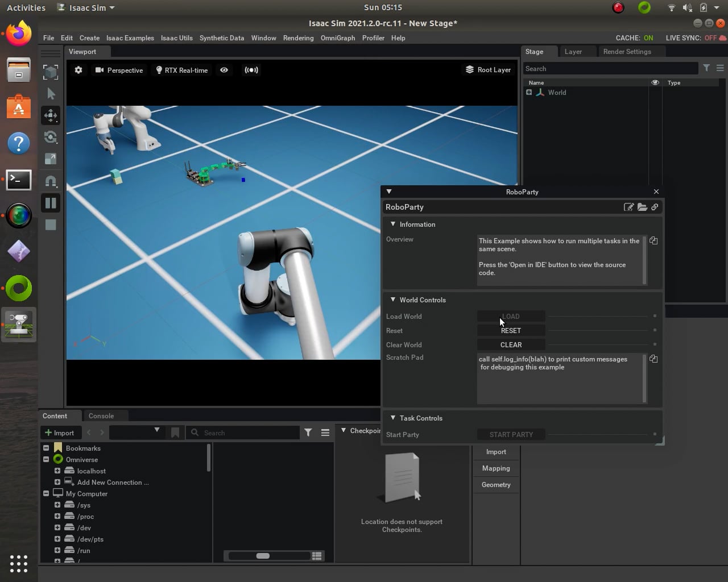Collapse the Task Controls section

coord(392,418)
